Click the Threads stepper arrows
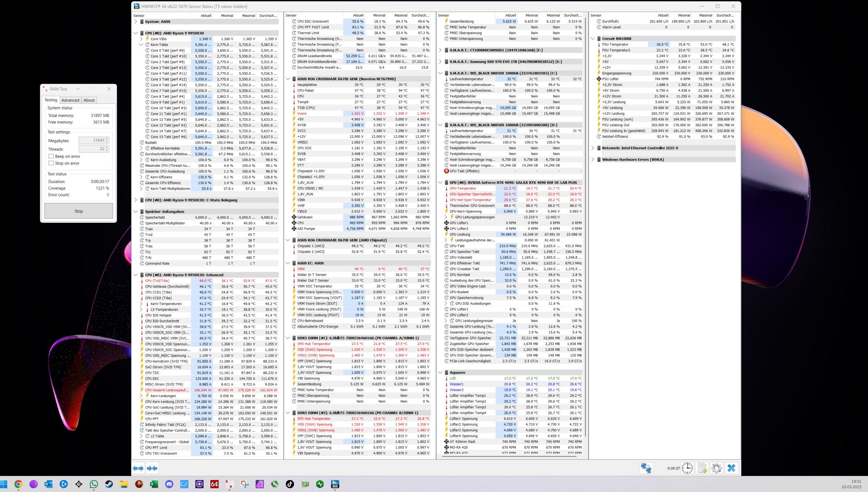Screen dimensions: 868x492 (x=107, y=149)
